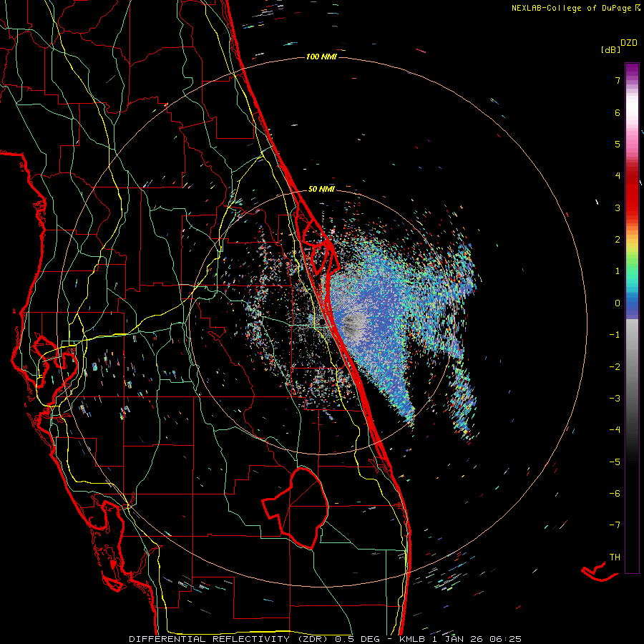Click the TH threshold label on scale

tap(615, 557)
